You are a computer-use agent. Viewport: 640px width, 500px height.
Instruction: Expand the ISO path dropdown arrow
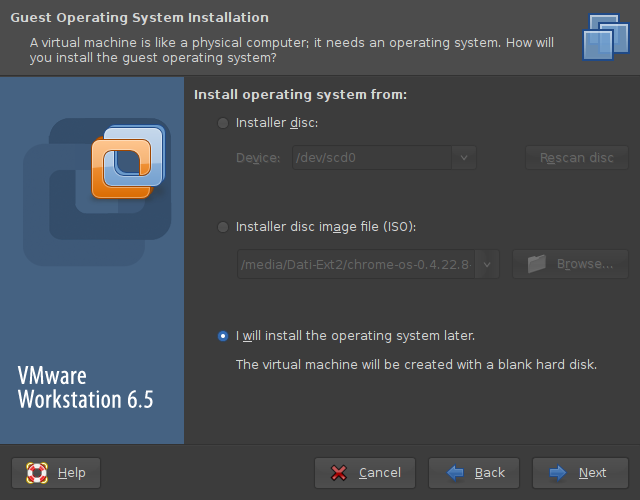(487, 264)
